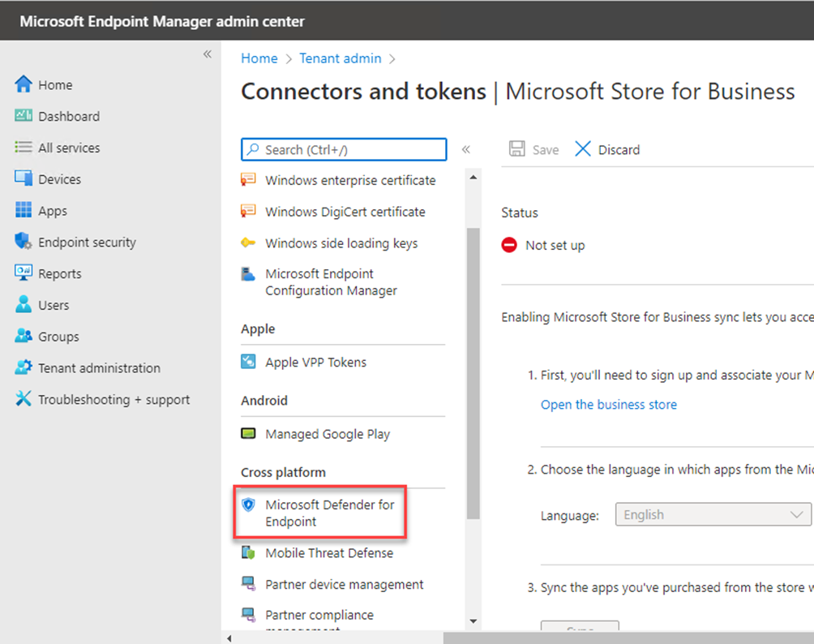Screen dimensions: 814x644
Task: Click the Users person icon
Action: (x=24, y=305)
